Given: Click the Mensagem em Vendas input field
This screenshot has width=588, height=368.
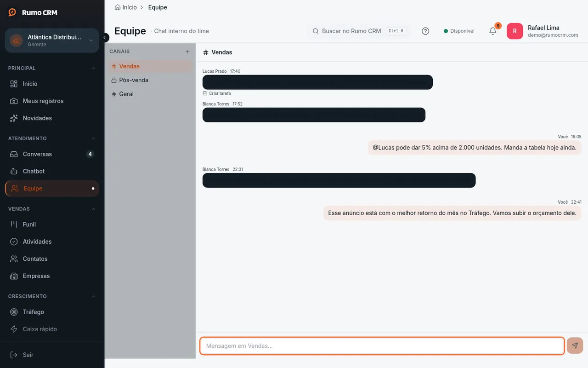Looking at the screenshot, I should [382, 346].
